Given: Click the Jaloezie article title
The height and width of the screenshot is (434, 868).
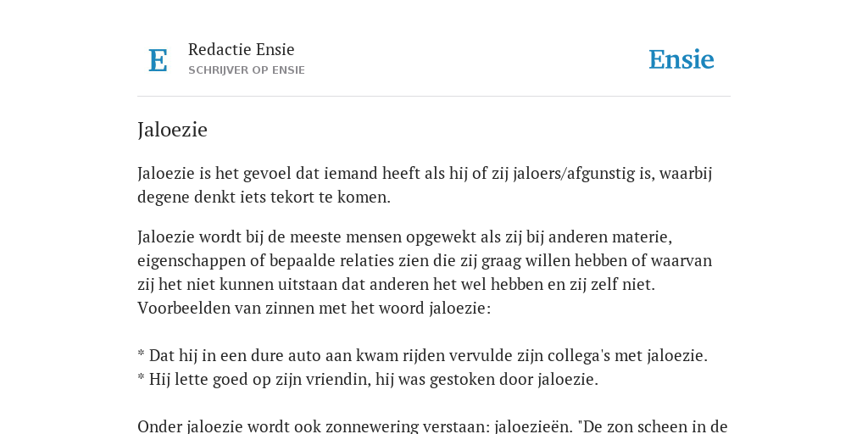Looking at the screenshot, I should (172, 130).
